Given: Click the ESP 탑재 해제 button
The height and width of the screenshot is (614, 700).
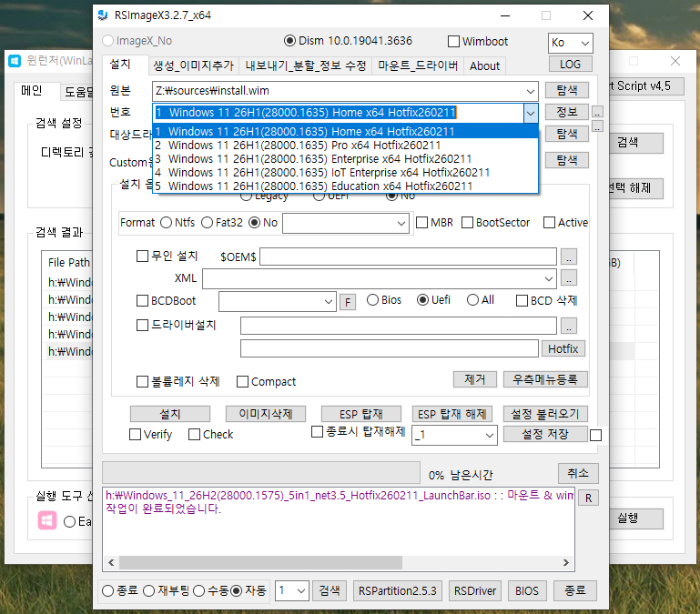Looking at the screenshot, I should tap(451, 414).
